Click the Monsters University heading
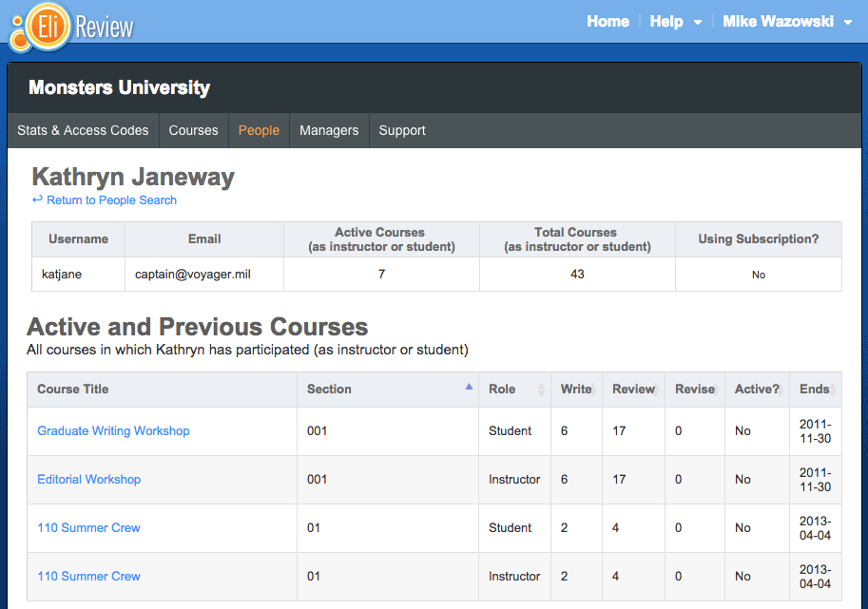Screen dimensions: 868x609 (120, 87)
